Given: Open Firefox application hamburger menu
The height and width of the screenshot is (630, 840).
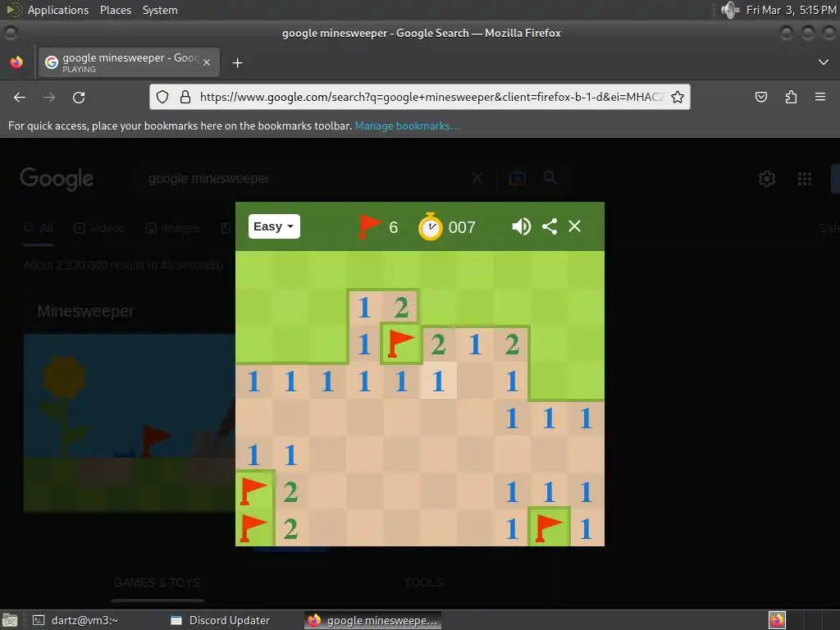Looking at the screenshot, I should (820, 97).
